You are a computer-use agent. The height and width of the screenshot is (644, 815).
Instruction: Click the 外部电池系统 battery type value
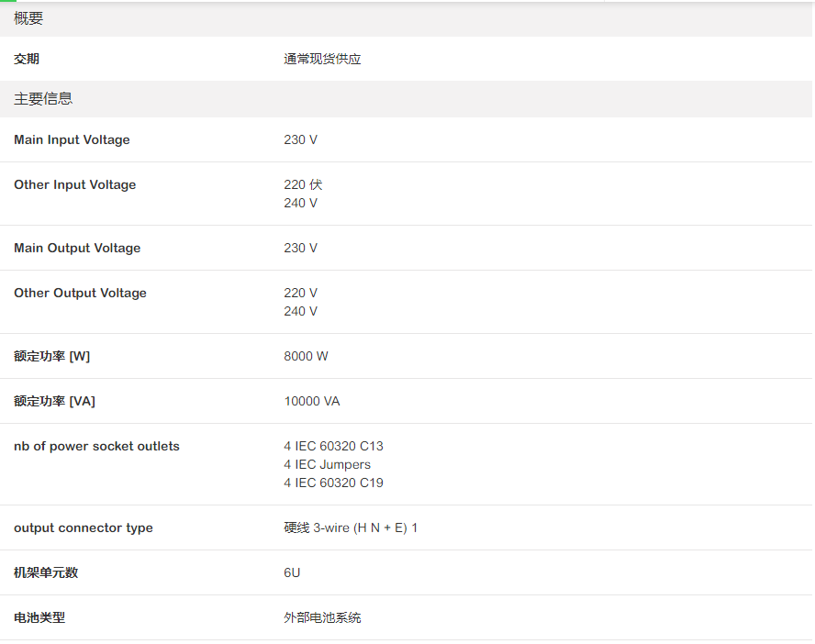[x=322, y=618]
